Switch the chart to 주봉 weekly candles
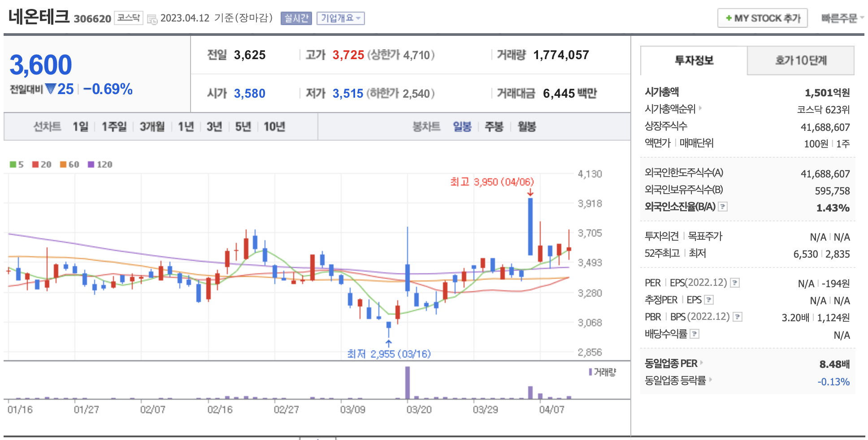The image size is (868, 440). [x=494, y=127]
